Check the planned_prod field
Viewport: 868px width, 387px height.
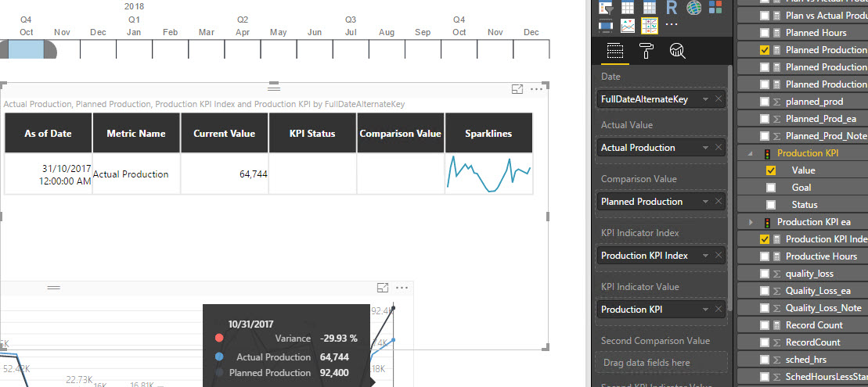tap(765, 102)
